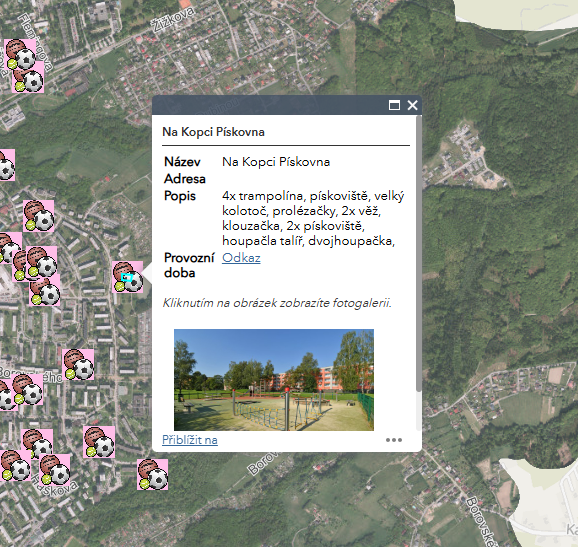Select the sports marker highlighted in cyan
Screen dimensions: 578x547
[x=128, y=277]
